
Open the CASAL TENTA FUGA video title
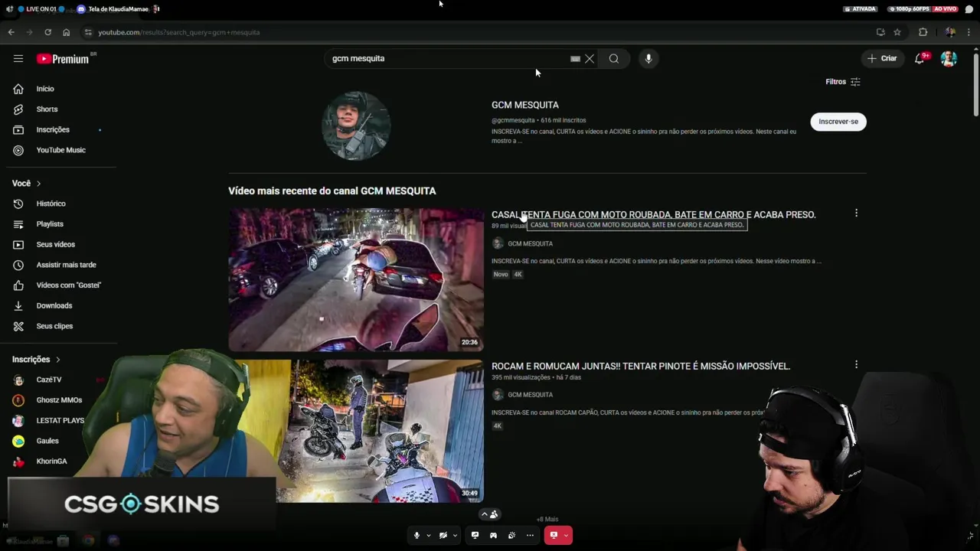pos(654,214)
